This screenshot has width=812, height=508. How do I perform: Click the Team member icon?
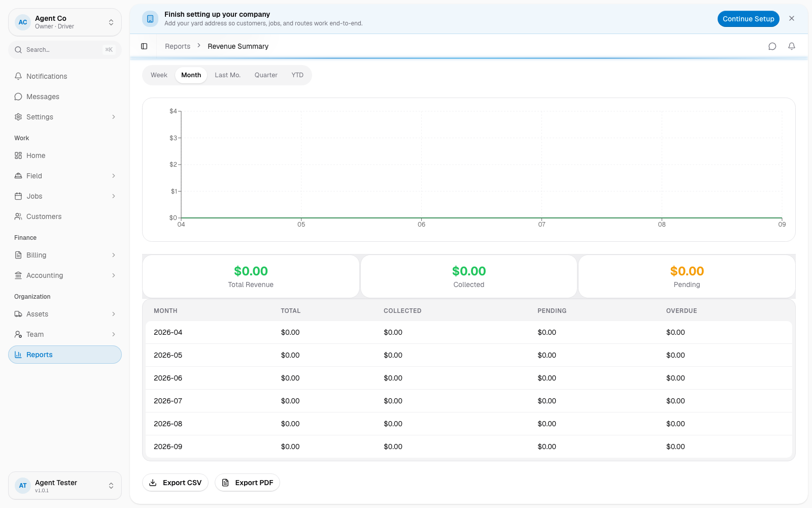coord(18,334)
